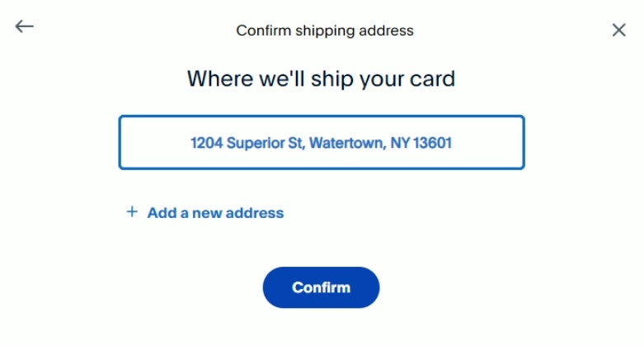
Task: Close the Confirm shipping address dialog
Action: [x=618, y=31]
